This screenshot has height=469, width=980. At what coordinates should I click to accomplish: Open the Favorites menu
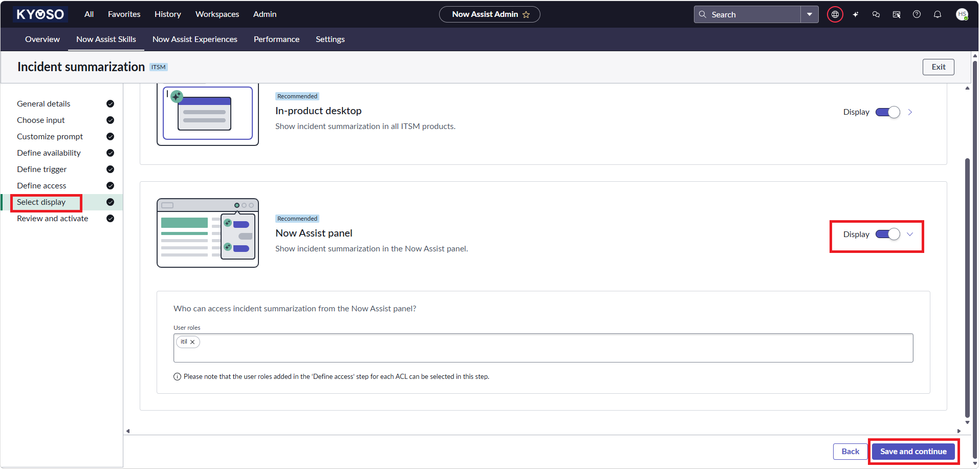[x=124, y=14]
